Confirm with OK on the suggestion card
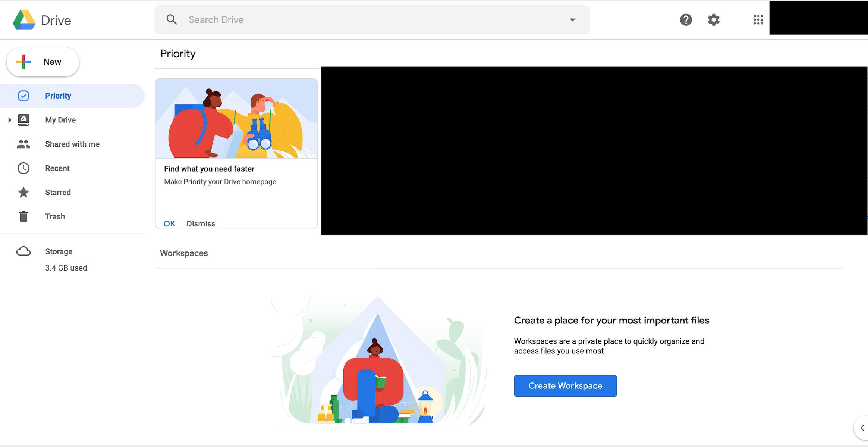868x447 pixels. click(x=169, y=223)
